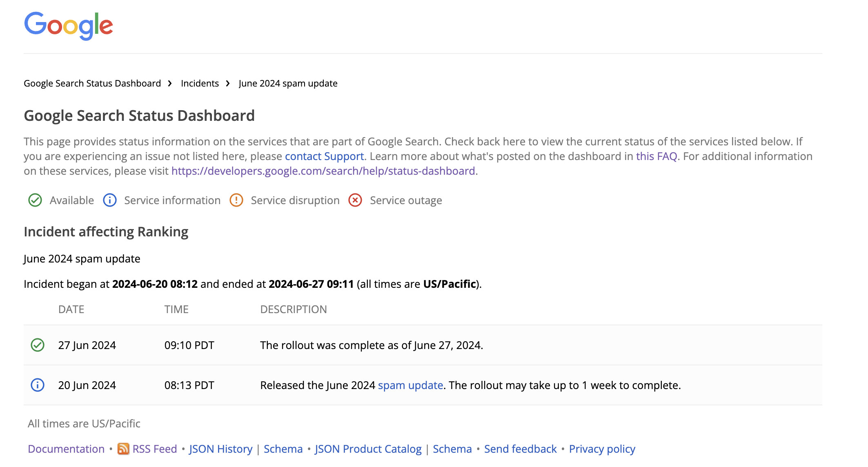Click the blue Service information icon
The height and width of the screenshot is (467, 868).
(109, 200)
